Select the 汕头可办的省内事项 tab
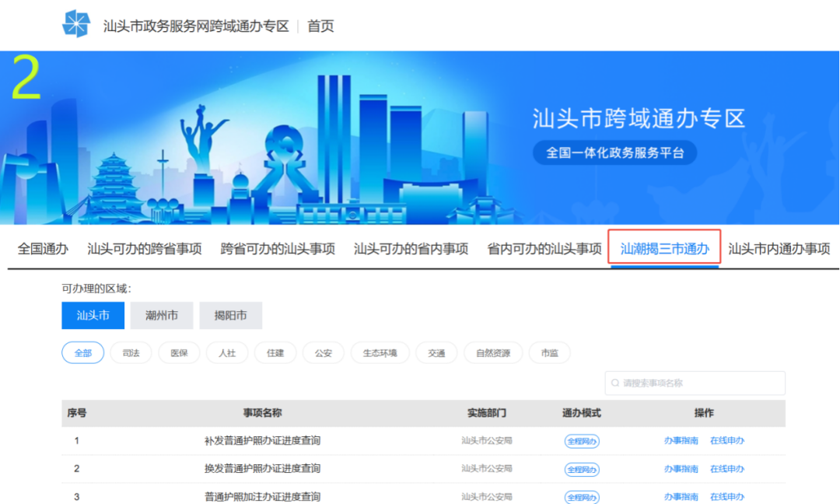840x504 pixels. click(411, 249)
